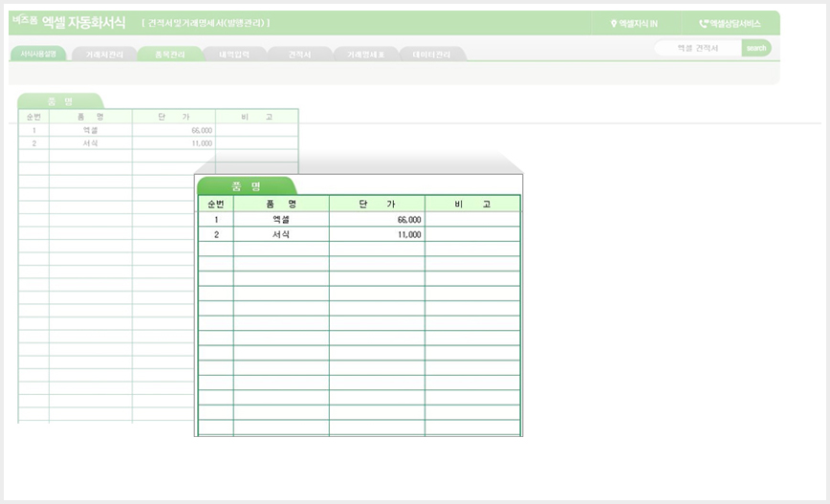This screenshot has height=504, width=830.
Task: Select the 엑셀 cell in small background table
Action: click(x=91, y=130)
